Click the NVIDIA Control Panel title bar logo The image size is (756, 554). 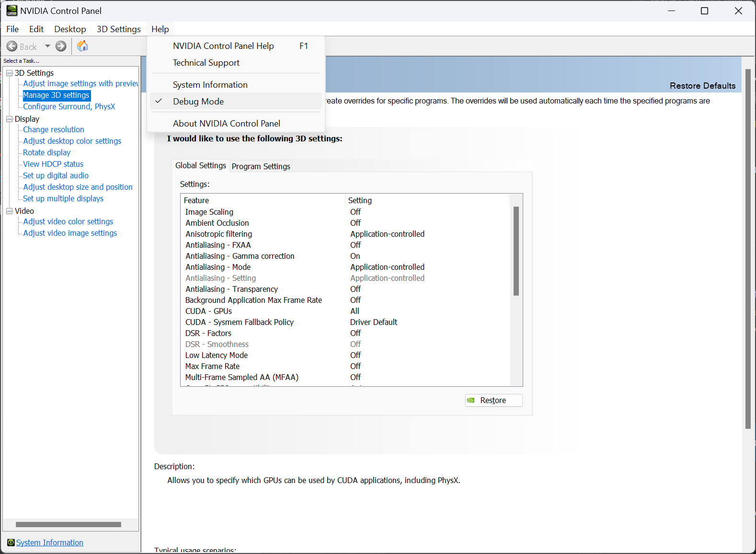click(x=11, y=11)
